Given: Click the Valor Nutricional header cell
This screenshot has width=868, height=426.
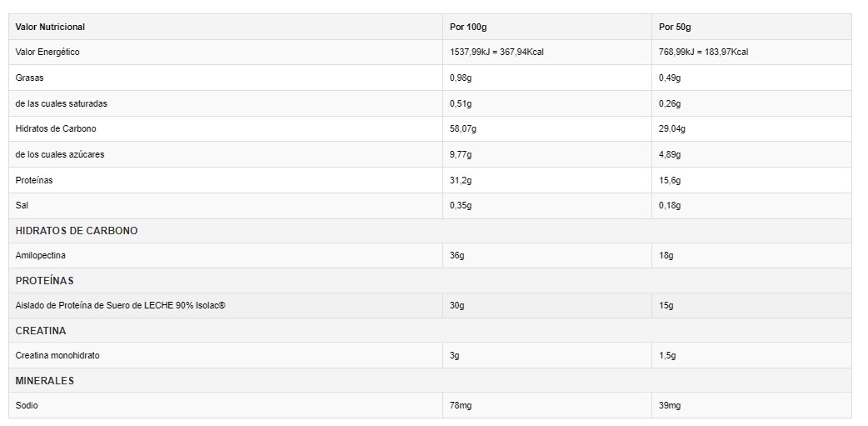Looking at the screenshot, I should click(50, 27).
